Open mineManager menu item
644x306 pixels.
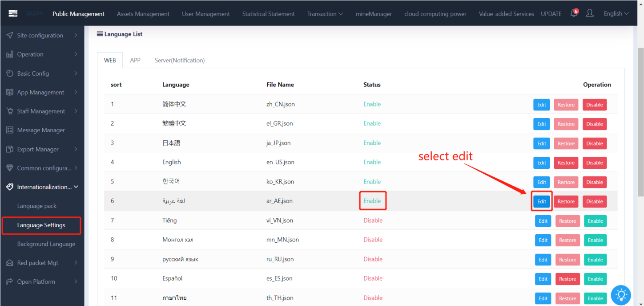click(x=374, y=14)
